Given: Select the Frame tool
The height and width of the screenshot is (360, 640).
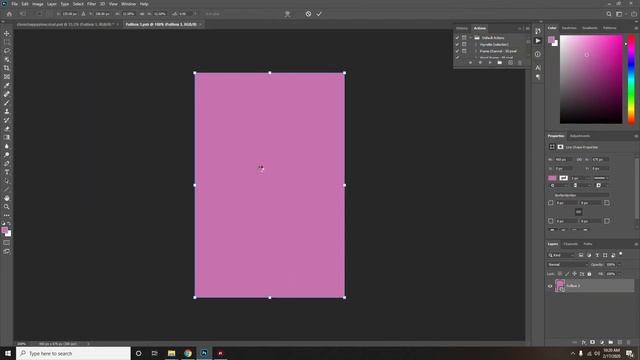Looking at the screenshot, I should coord(7,77).
